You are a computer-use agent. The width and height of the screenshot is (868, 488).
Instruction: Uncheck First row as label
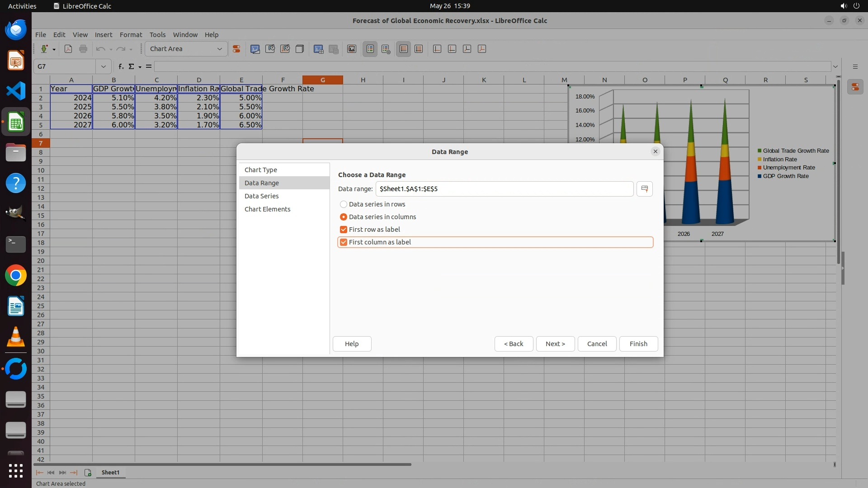344,230
